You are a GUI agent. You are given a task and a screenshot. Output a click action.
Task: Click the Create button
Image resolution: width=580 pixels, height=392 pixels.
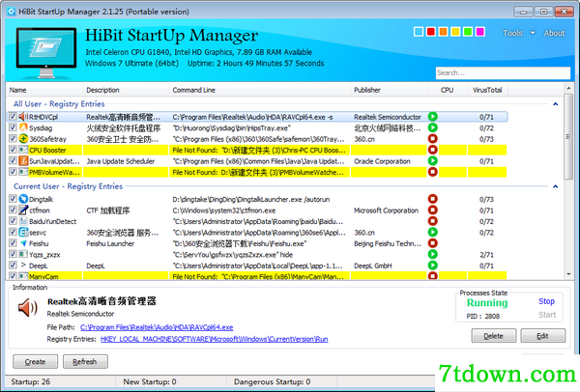coord(35,362)
